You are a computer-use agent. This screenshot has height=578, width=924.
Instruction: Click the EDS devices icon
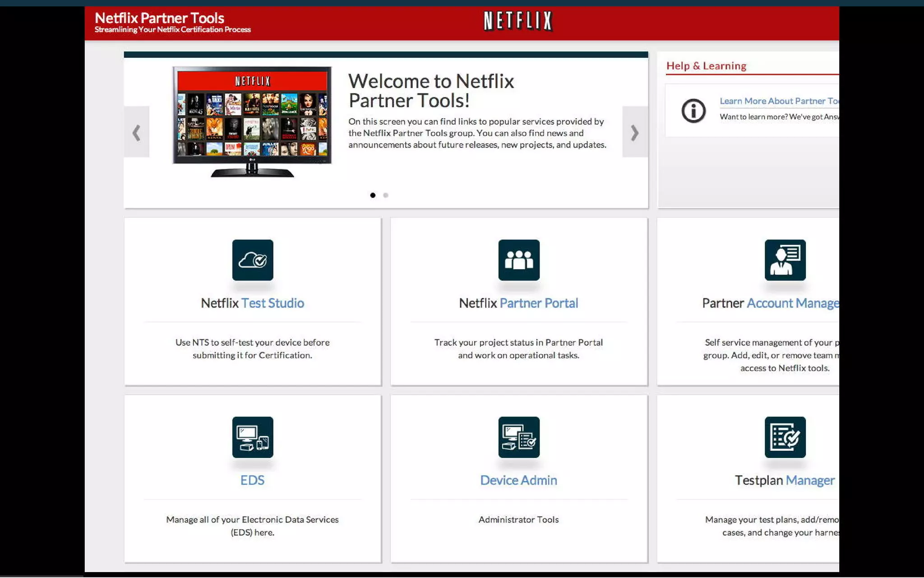[x=253, y=437]
